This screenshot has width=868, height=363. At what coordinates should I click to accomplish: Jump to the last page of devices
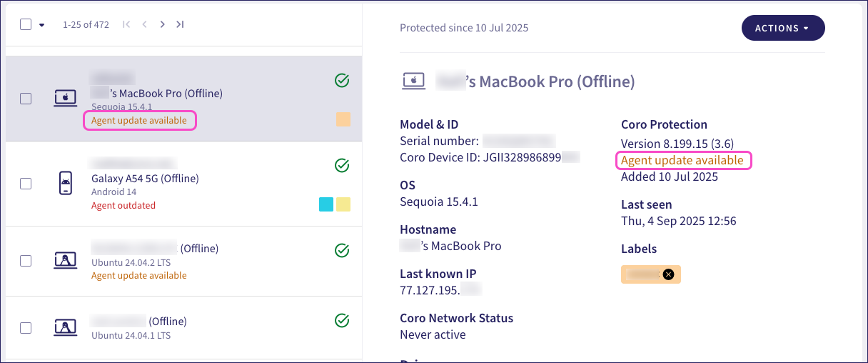click(x=180, y=24)
